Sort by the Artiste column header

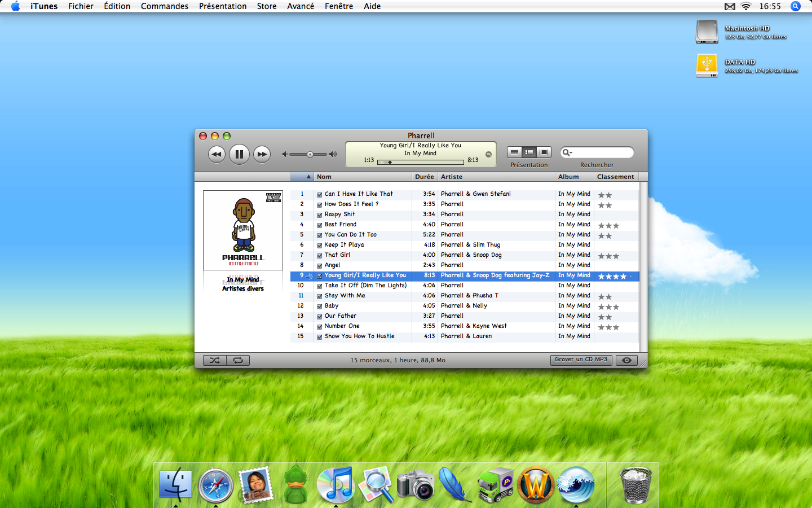[x=496, y=177]
